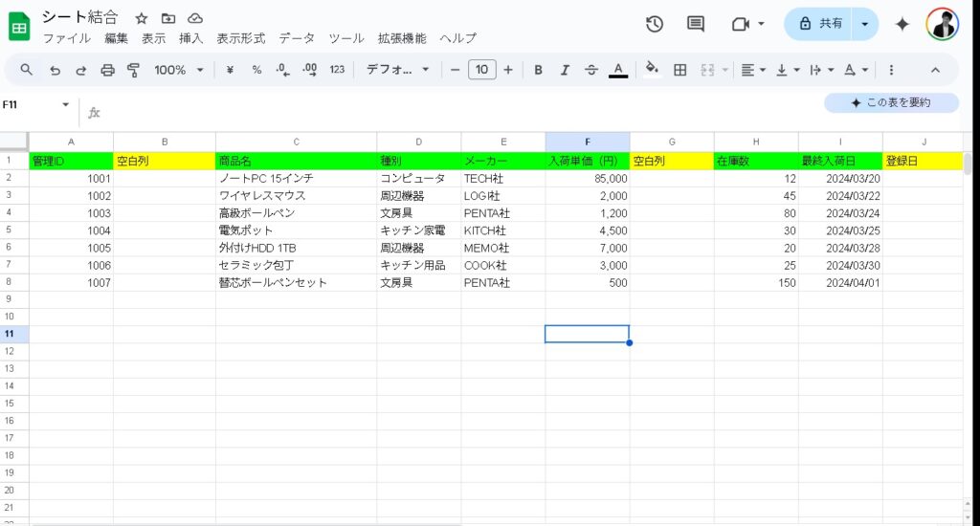Screen dimensions: 980x526
Task: Open the comments panel icon
Action: (x=696, y=24)
